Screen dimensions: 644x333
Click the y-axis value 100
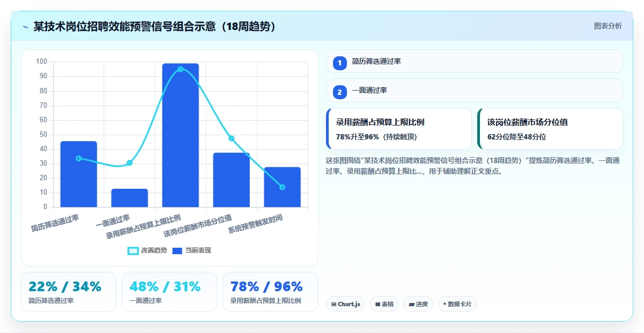[x=41, y=62]
